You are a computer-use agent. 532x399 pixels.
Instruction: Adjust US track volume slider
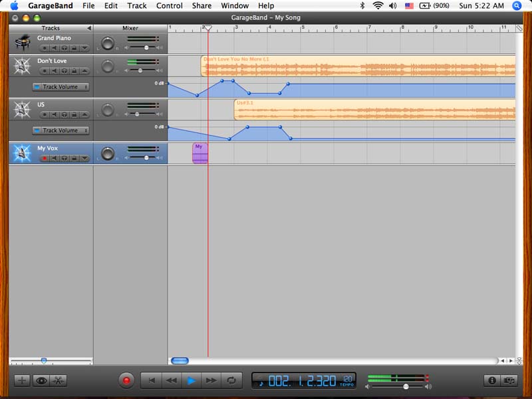pyautogui.click(x=137, y=114)
